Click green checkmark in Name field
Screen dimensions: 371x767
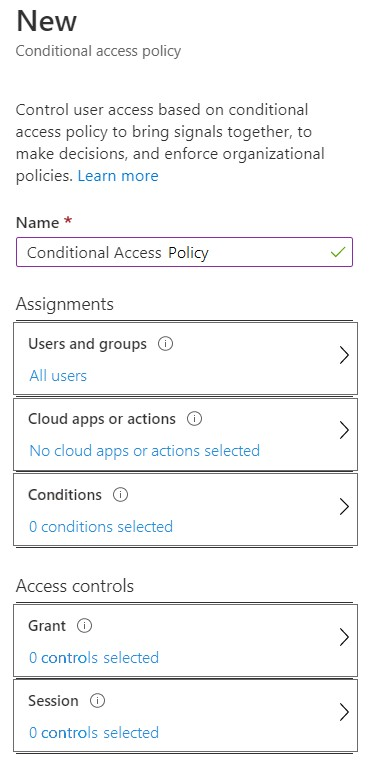[x=338, y=252]
